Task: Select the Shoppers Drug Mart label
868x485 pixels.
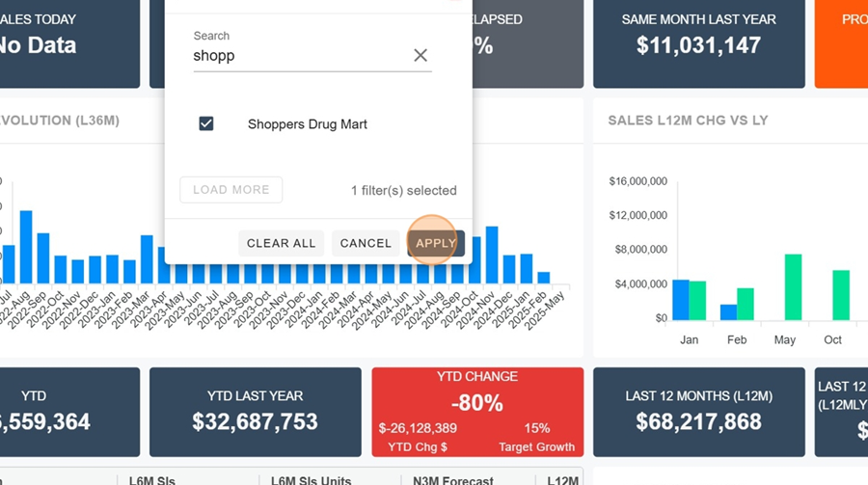Action: click(x=308, y=124)
